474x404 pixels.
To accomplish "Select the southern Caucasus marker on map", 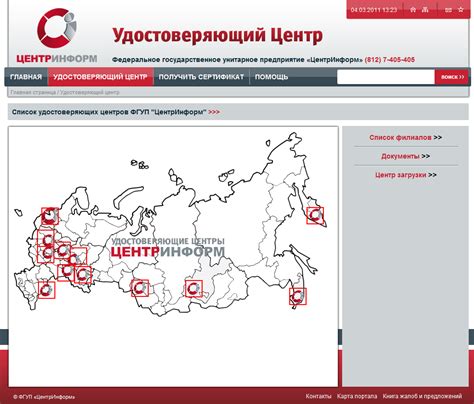I will coord(47,290).
